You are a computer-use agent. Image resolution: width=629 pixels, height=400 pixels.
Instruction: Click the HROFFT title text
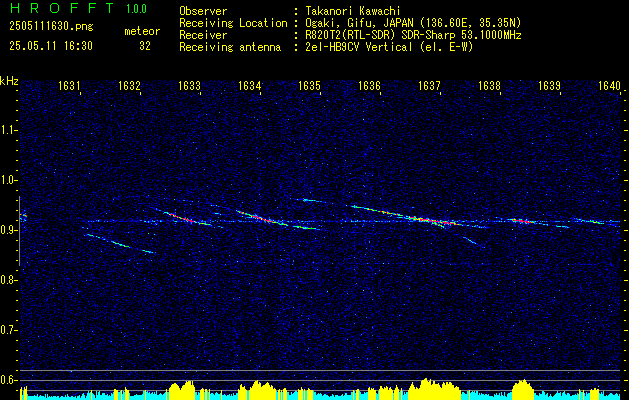[x=62, y=8]
